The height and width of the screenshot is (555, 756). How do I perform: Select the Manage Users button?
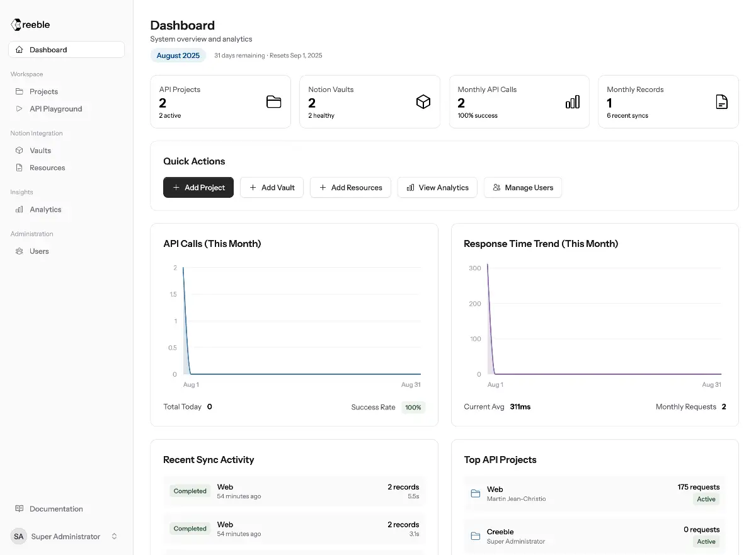click(522, 188)
